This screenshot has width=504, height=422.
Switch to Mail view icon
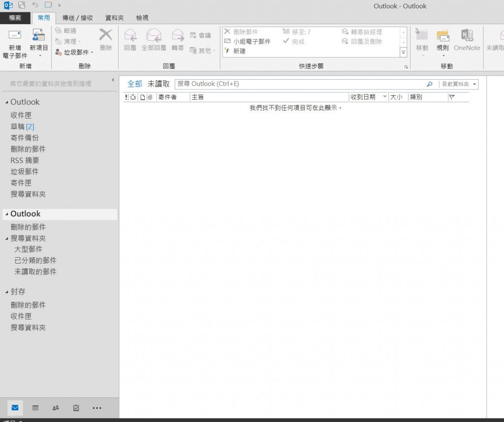point(15,408)
